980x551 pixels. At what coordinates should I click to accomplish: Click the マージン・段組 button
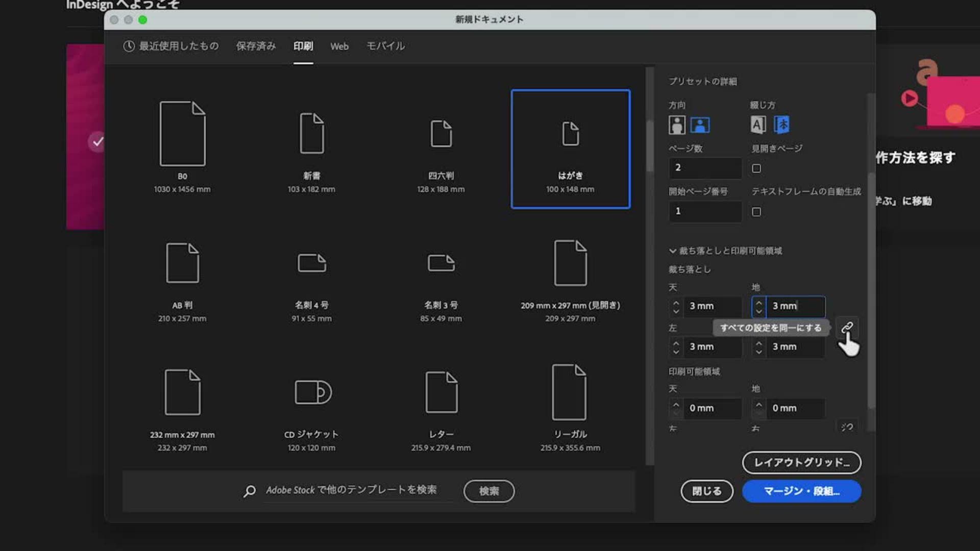(x=801, y=491)
